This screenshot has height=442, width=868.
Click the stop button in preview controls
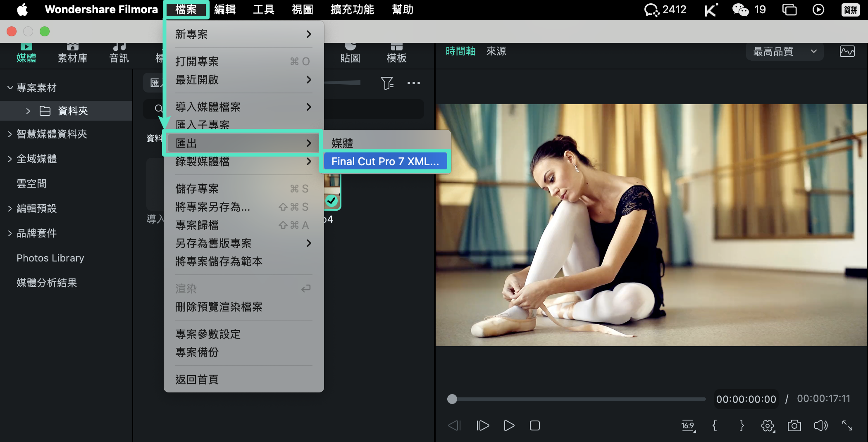pos(535,425)
